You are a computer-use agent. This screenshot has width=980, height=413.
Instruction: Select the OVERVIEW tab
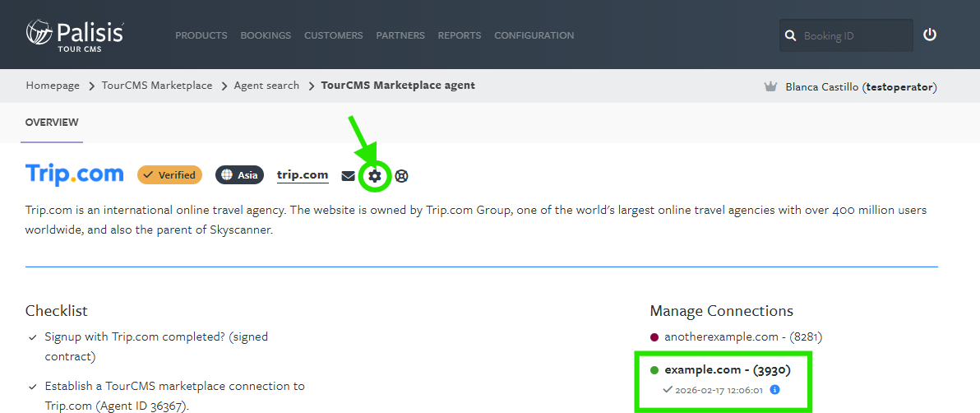coord(52,123)
